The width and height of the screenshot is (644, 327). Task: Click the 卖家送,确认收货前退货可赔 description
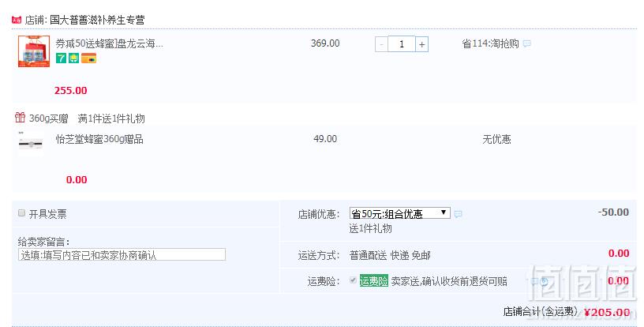[x=449, y=281]
